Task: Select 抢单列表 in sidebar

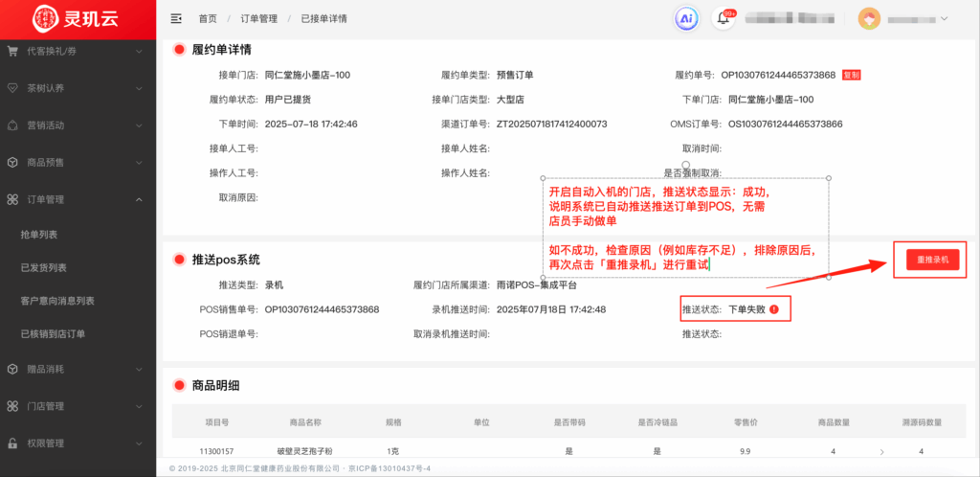Action: 39,235
